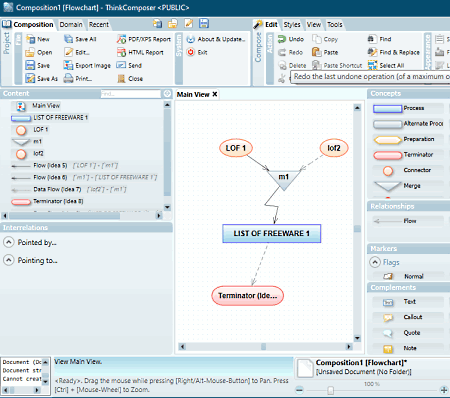
Task: Undo the last action
Action: pos(291,39)
